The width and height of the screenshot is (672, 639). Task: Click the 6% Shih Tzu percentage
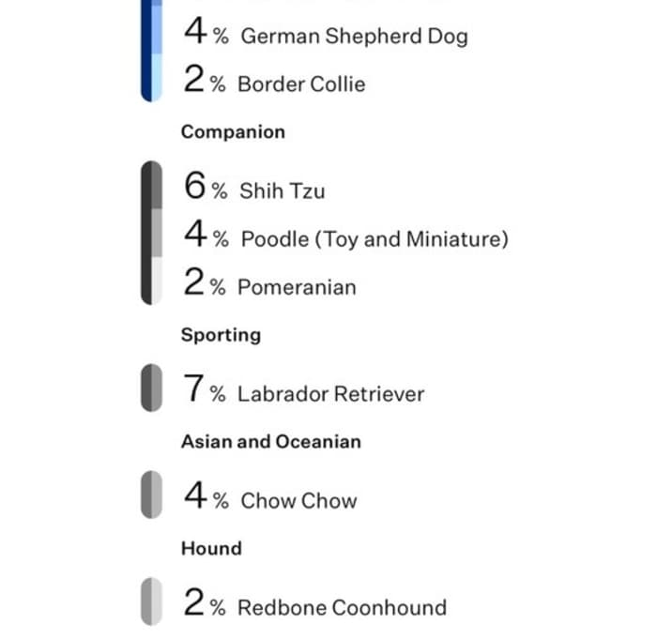tap(206, 186)
